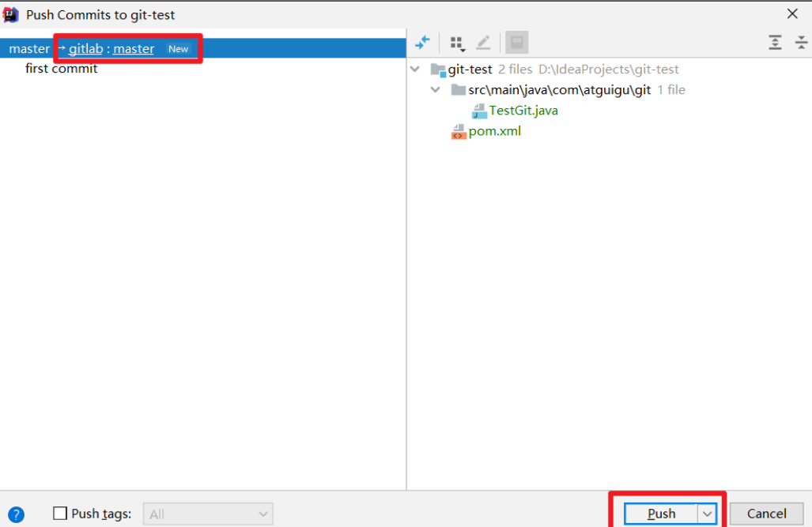Enable the Push tags checkbox

tap(60, 513)
